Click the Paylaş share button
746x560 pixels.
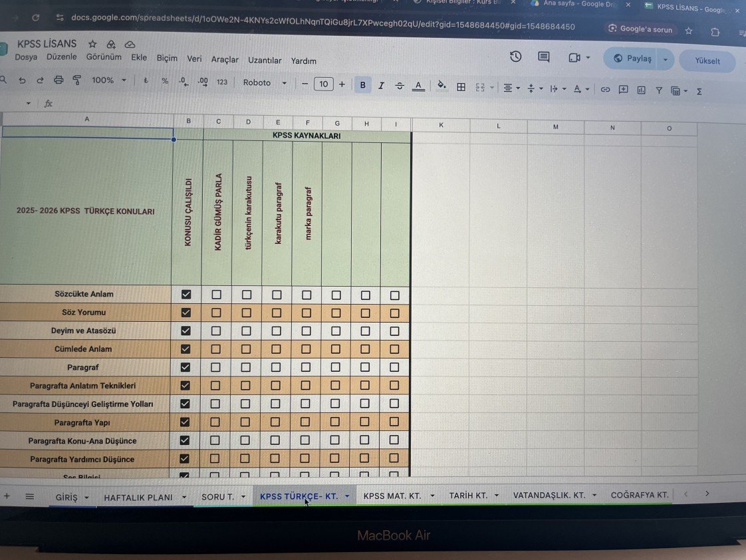coord(632,59)
